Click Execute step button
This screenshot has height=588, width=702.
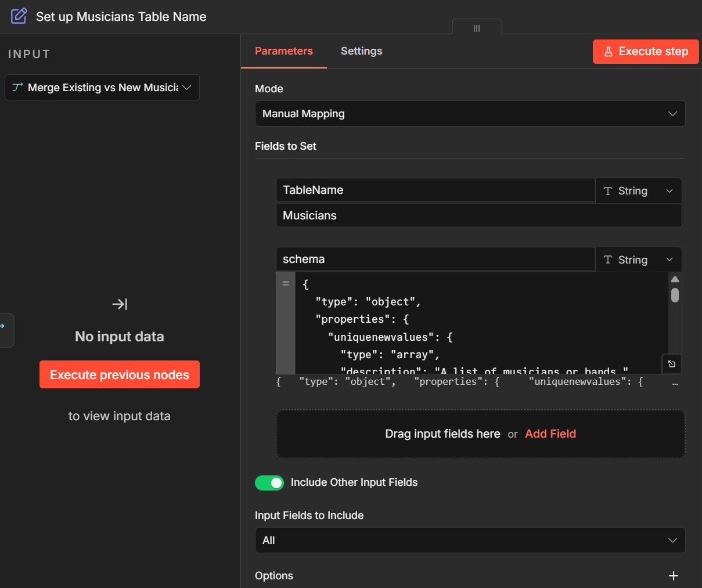pos(646,52)
